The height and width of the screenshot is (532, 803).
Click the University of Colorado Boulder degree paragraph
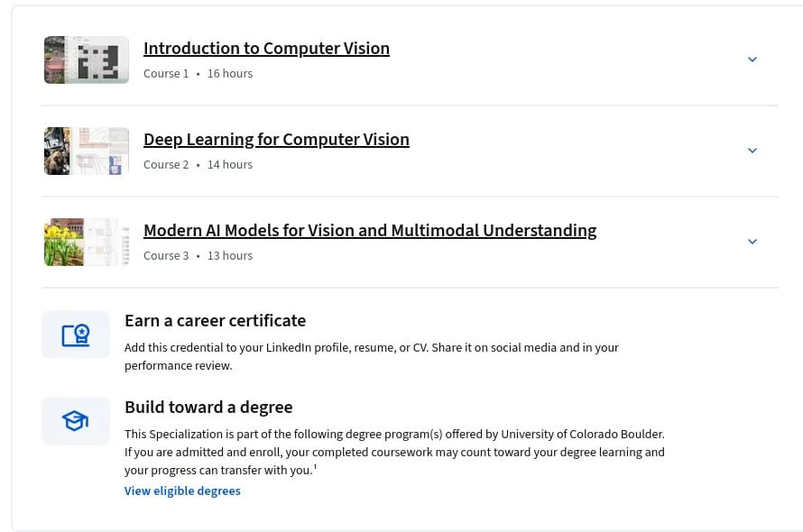coord(394,452)
